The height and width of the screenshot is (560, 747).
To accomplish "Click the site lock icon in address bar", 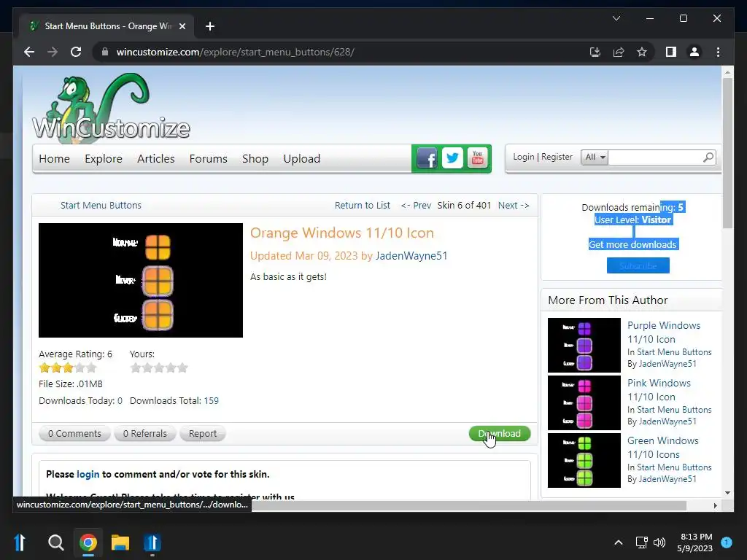I will [x=105, y=52].
